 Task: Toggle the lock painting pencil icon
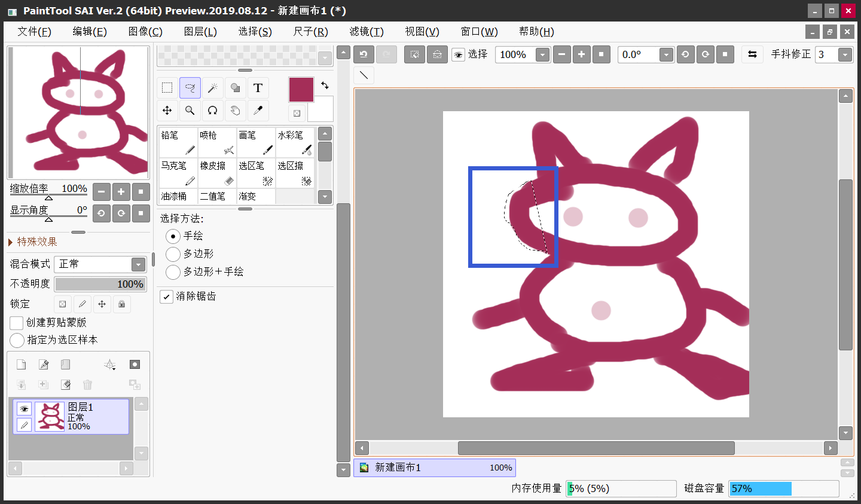(x=83, y=304)
